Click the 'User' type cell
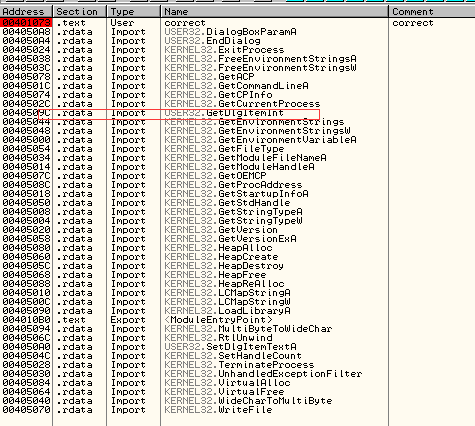 click(122, 23)
